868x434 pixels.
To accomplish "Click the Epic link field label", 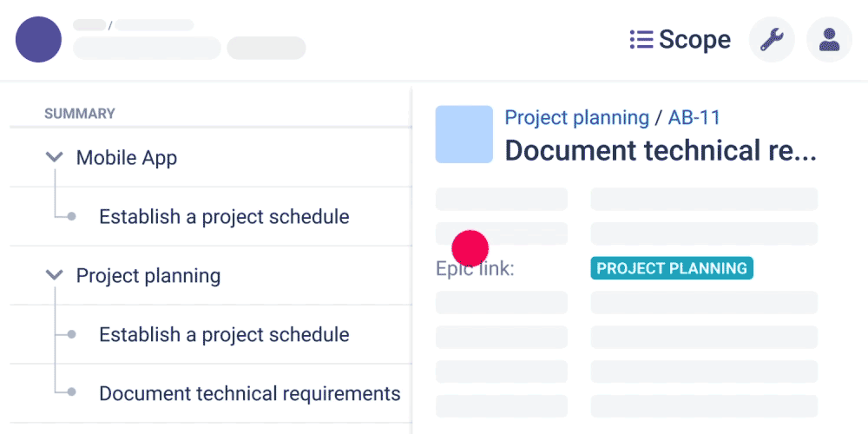I will coord(475,269).
